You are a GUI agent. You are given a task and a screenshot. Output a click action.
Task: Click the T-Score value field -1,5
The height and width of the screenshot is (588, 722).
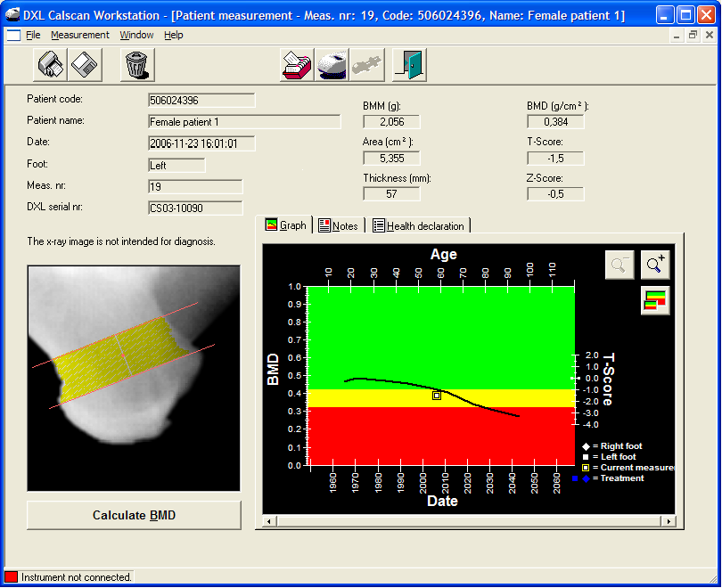coord(556,159)
